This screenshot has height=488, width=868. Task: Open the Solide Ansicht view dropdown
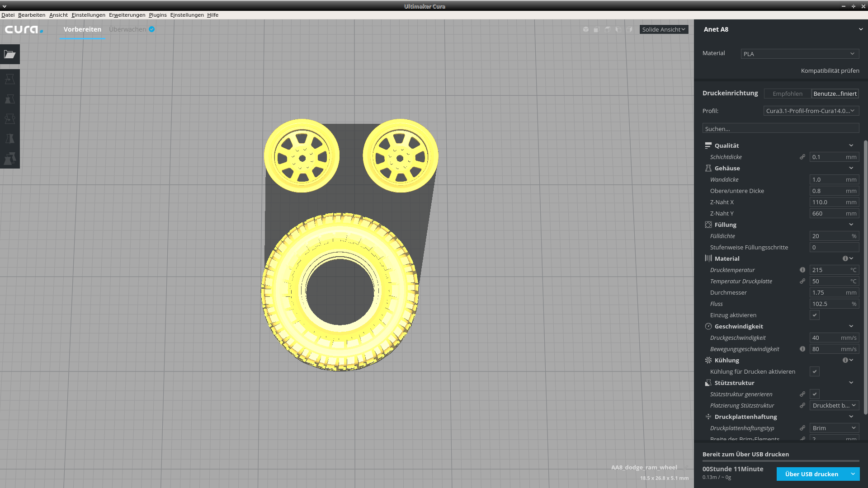[x=663, y=29]
